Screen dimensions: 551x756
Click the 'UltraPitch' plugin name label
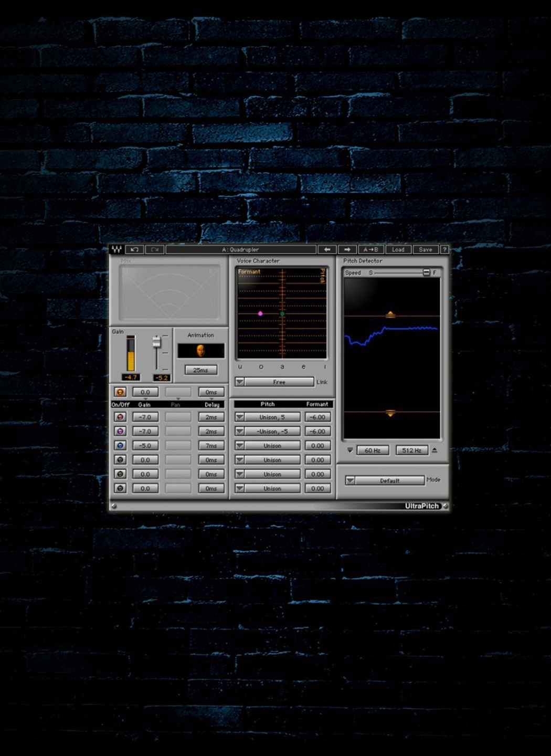(422, 506)
